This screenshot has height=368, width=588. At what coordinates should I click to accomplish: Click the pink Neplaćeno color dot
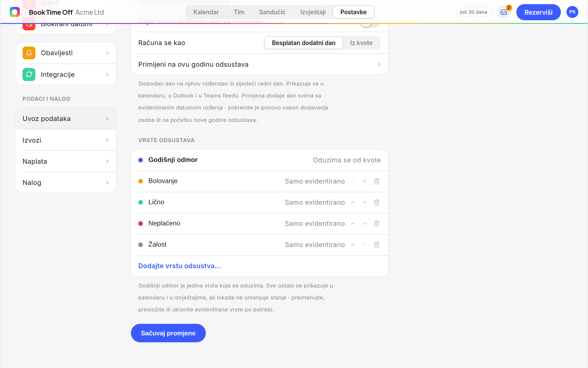point(140,224)
